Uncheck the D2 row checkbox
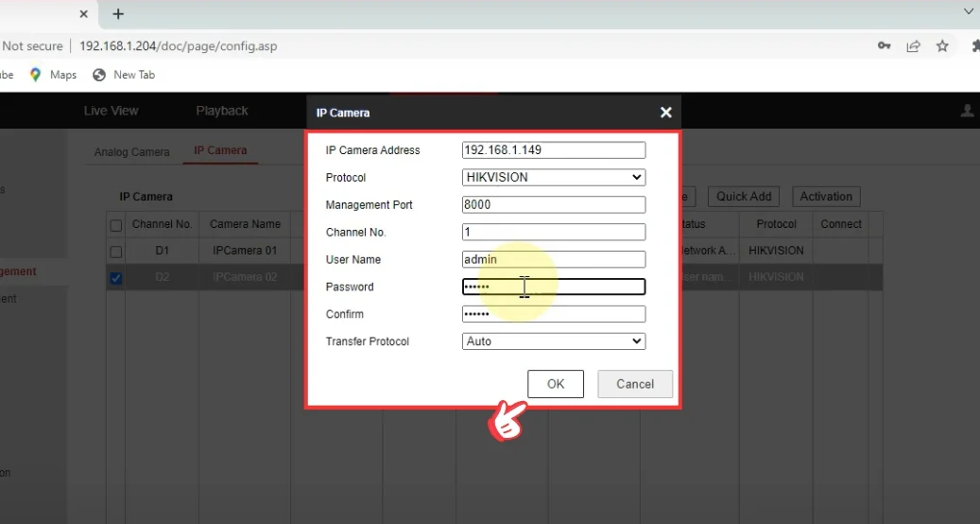 (x=115, y=278)
